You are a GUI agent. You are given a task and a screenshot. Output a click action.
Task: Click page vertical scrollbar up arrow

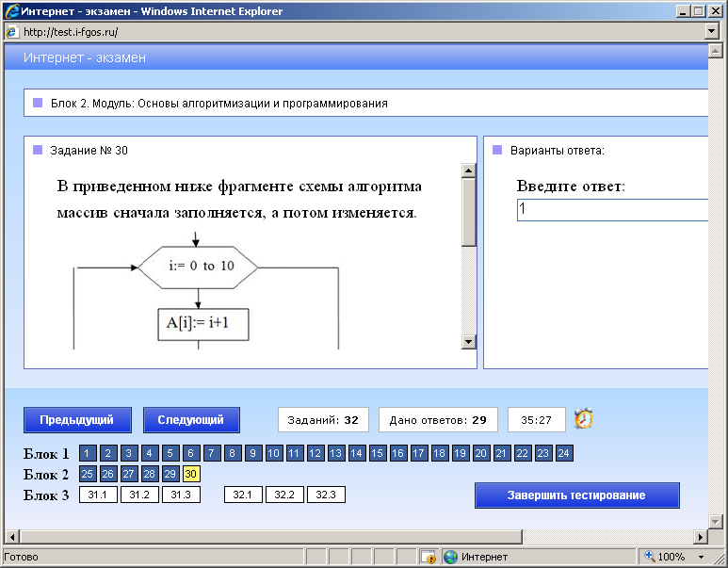(x=715, y=51)
